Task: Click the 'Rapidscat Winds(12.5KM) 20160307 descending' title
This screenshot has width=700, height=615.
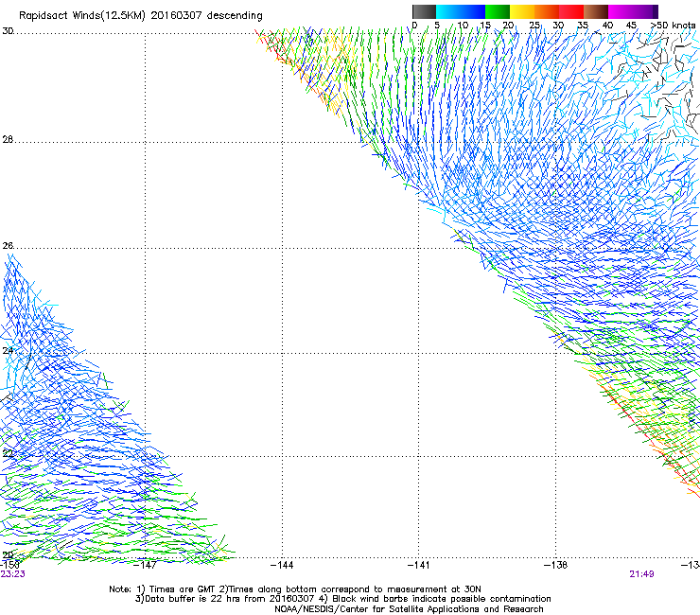Action: click(141, 16)
